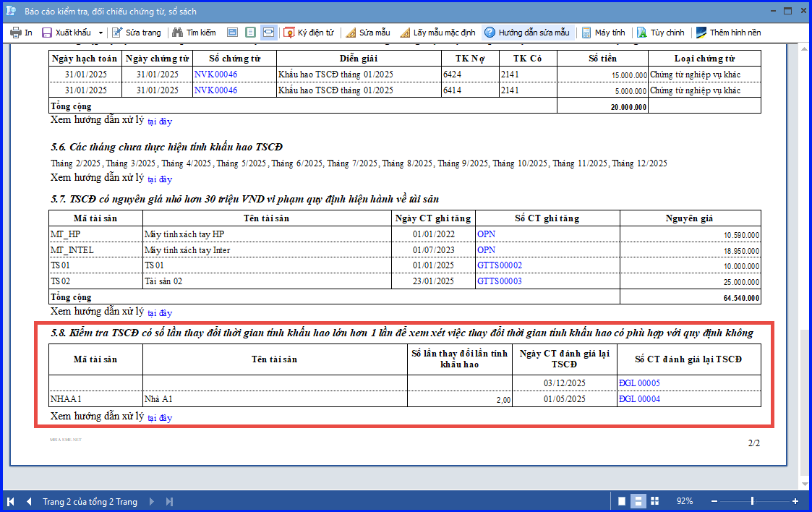Click the zoom slider handle
Screen dimensions: 812x512
point(752,501)
